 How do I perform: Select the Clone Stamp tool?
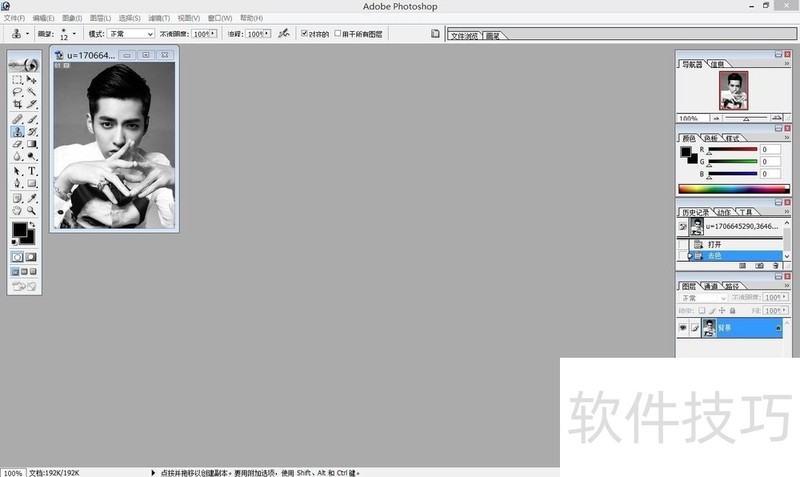pos(17,132)
